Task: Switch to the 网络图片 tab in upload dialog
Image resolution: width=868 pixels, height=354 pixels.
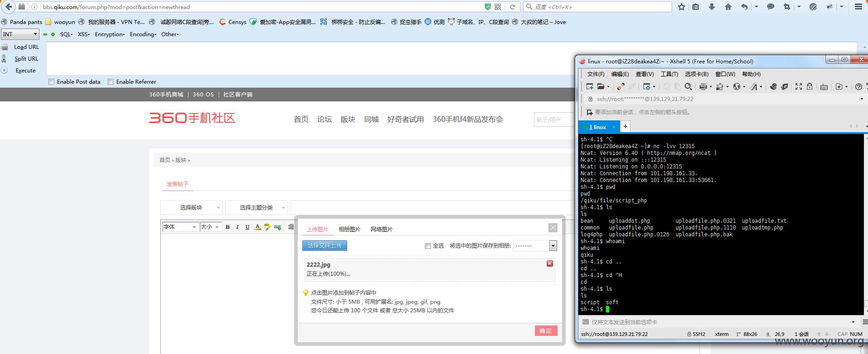Action: pos(382,230)
